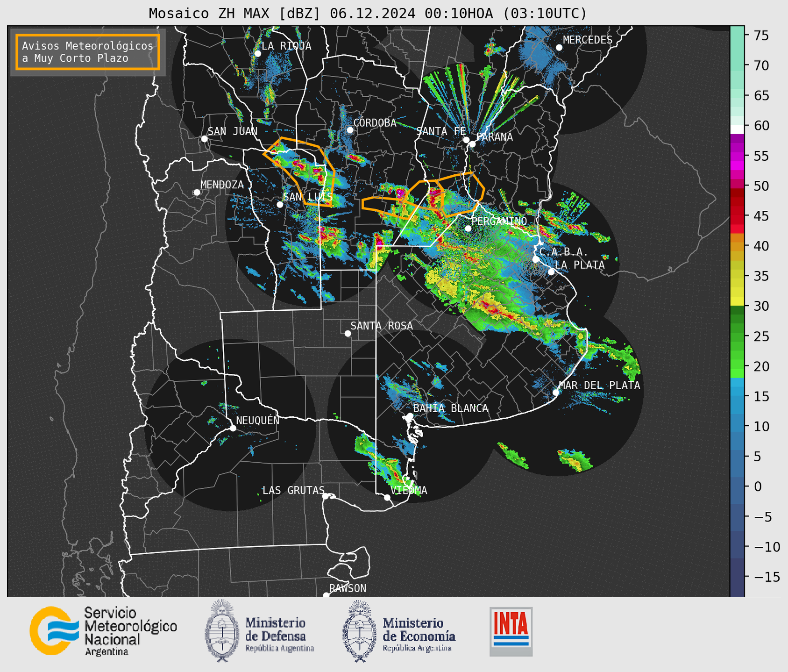
Task: Click the RAWSON city marker dot
Action: 326,595
